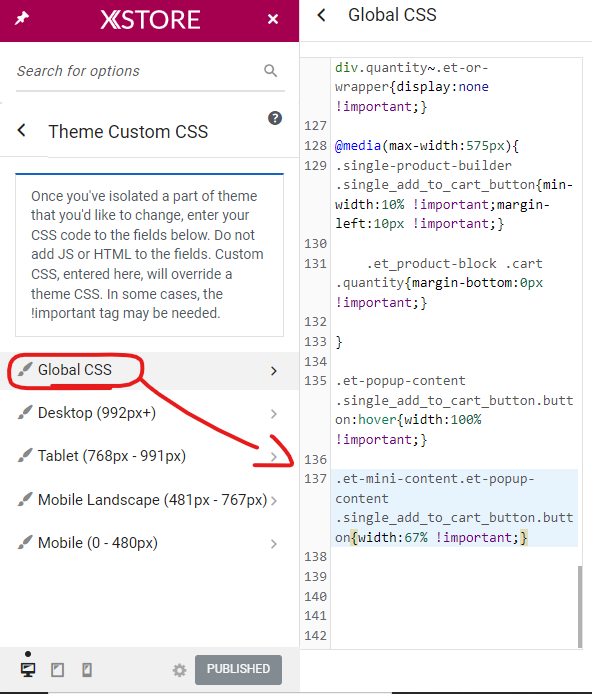Expand Mobile Landscape with its chevron

click(274, 501)
